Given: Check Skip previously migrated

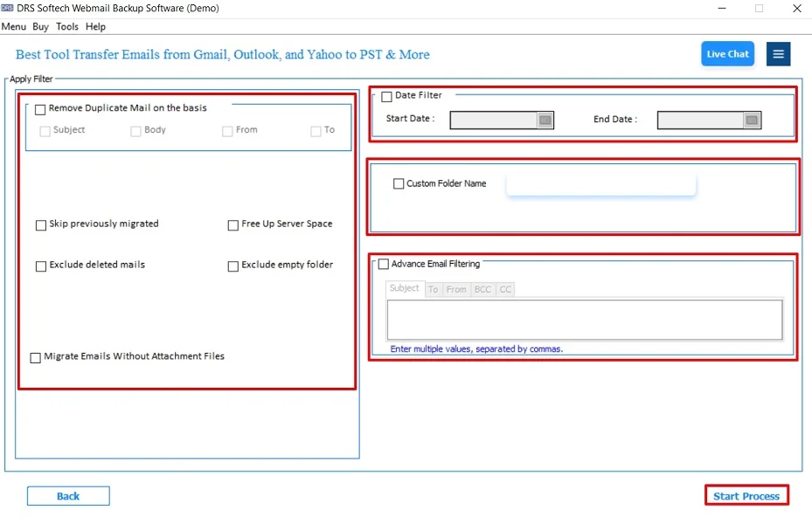Looking at the screenshot, I should 40,225.
